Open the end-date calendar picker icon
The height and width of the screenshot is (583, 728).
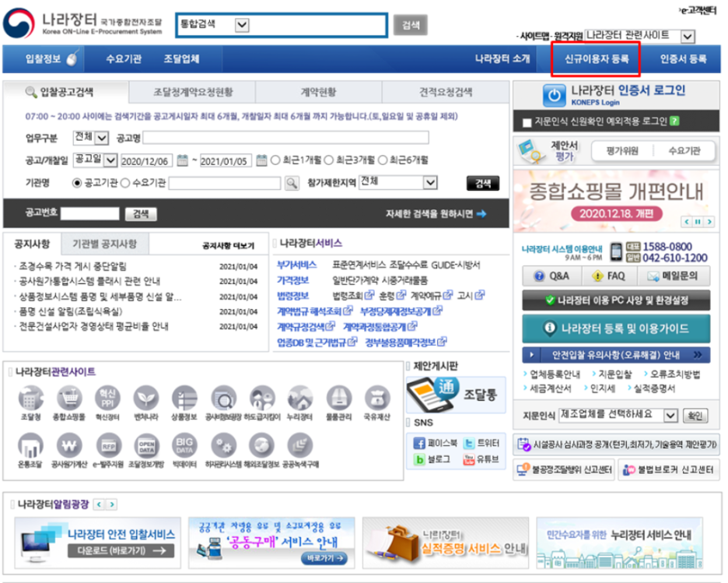tap(261, 160)
